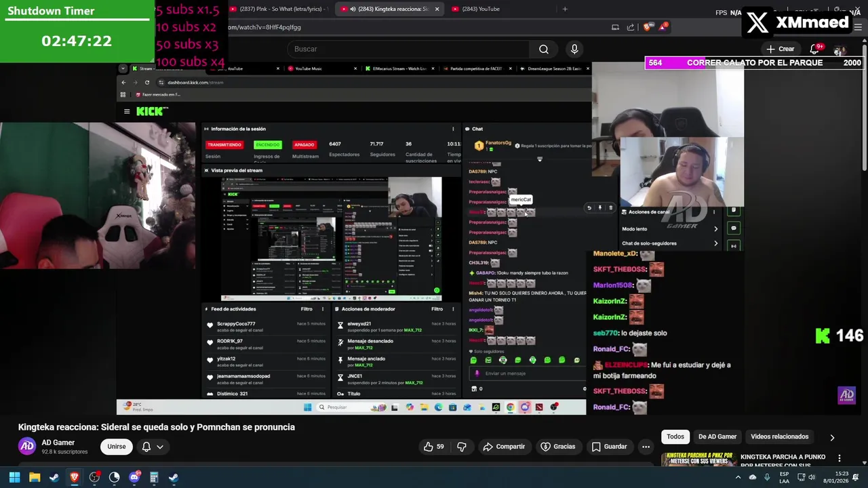Open the YouTube account avatar menu

pyautogui.click(x=840, y=49)
